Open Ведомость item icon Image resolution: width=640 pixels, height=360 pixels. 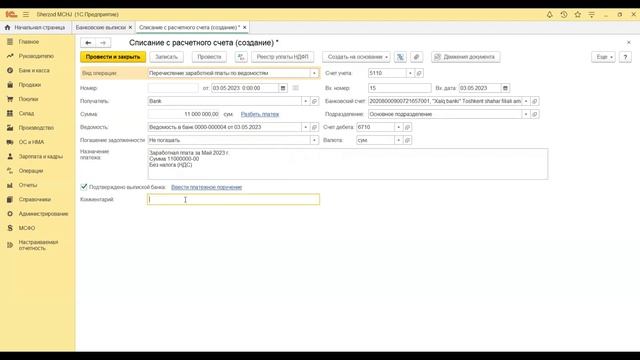point(314,127)
